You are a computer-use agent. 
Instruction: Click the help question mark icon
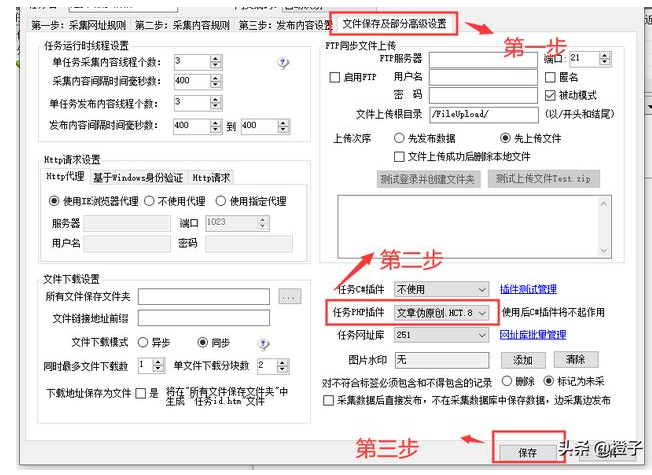pyautogui.click(x=283, y=62)
